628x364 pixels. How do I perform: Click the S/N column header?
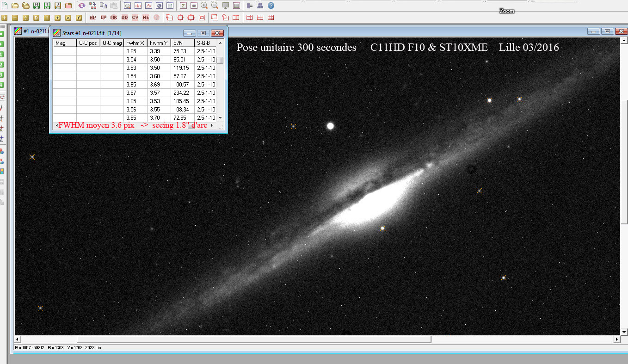click(x=183, y=43)
